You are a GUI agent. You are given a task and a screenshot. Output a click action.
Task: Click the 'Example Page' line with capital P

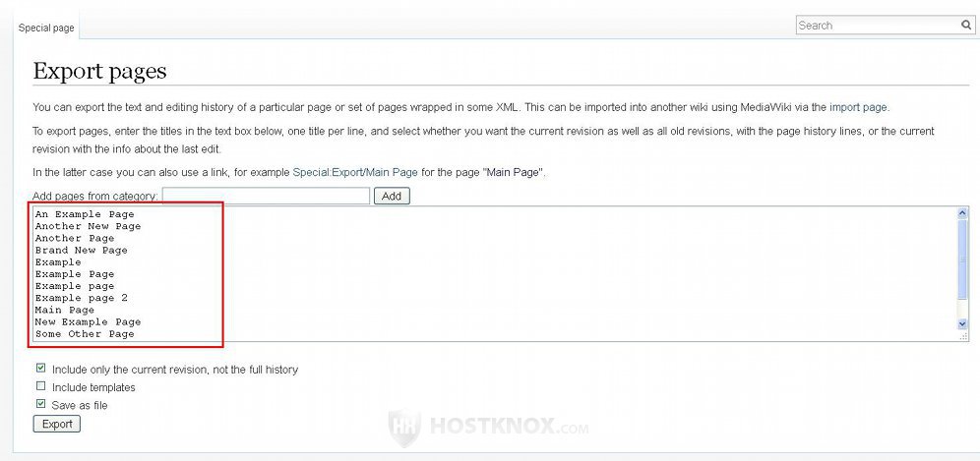(75, 274)
